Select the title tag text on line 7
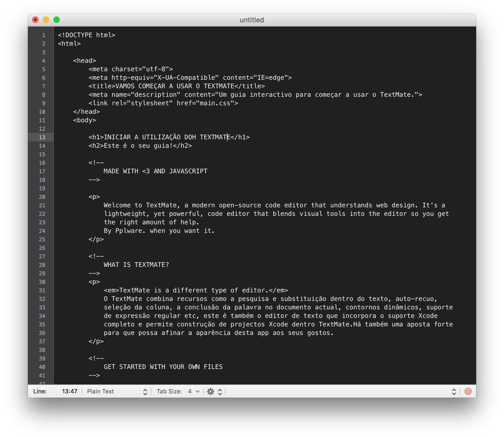 175,86
